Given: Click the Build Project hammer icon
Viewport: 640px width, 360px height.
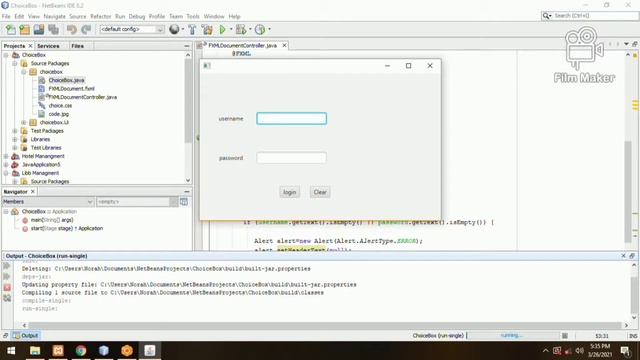Looking at the screenshot, I should (x=192, y=29).
